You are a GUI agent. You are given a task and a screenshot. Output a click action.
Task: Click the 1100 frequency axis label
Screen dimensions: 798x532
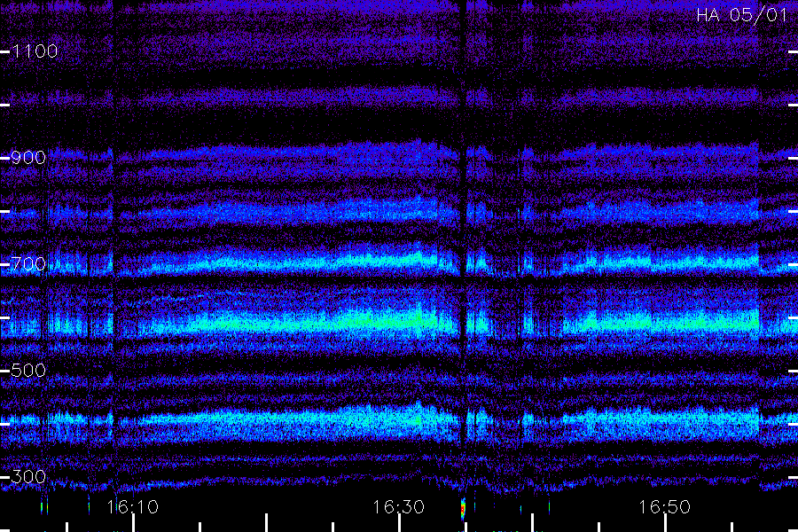point(35,51)
